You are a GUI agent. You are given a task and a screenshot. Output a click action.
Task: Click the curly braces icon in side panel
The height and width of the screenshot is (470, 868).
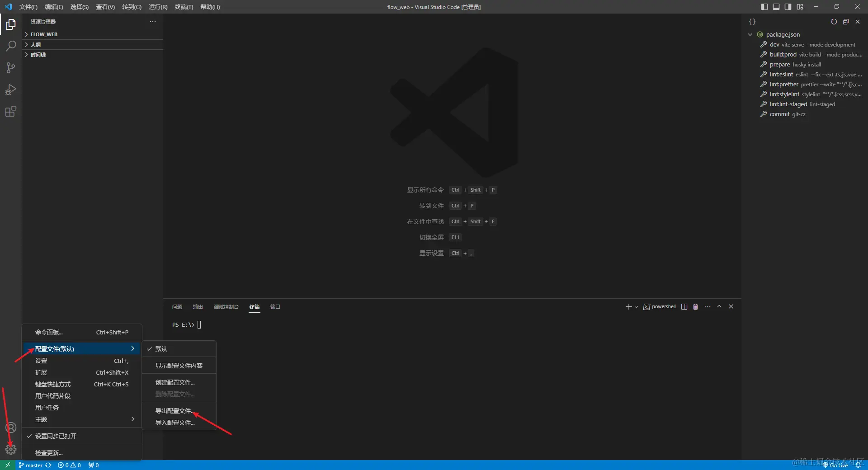pyautogui.click(x=752, y=22)
